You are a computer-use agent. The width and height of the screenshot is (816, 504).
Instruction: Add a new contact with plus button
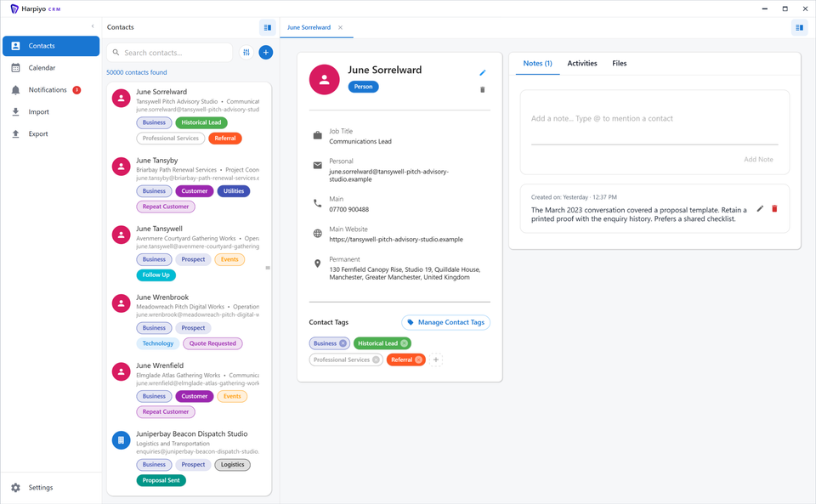coord(266,53)
